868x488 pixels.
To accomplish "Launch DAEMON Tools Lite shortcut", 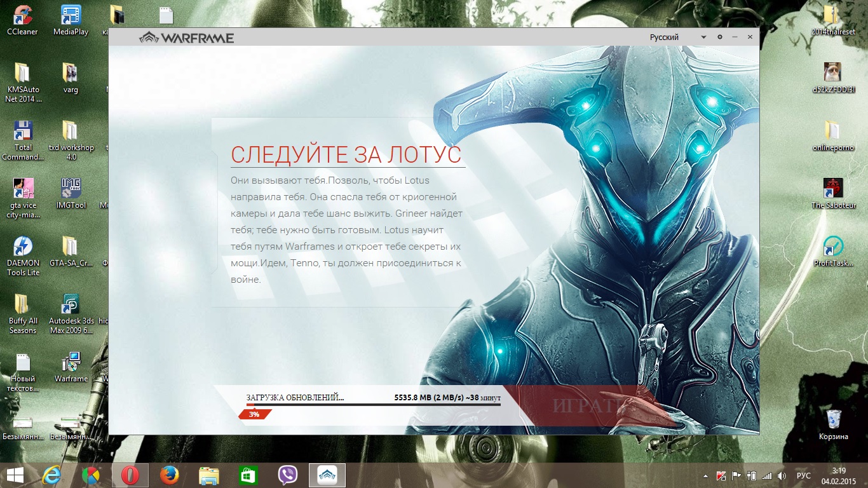I will coord(23,257).
